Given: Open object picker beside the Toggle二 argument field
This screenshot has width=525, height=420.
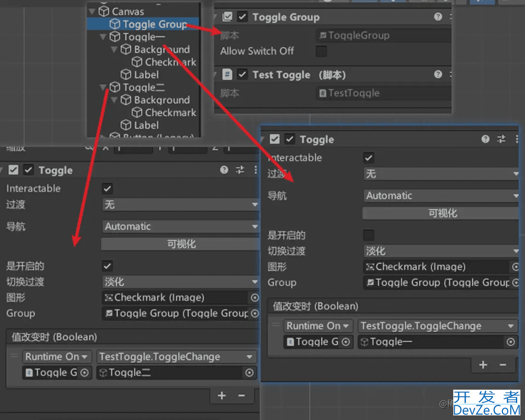Looking at the screenshot, I should click(250, 373).
